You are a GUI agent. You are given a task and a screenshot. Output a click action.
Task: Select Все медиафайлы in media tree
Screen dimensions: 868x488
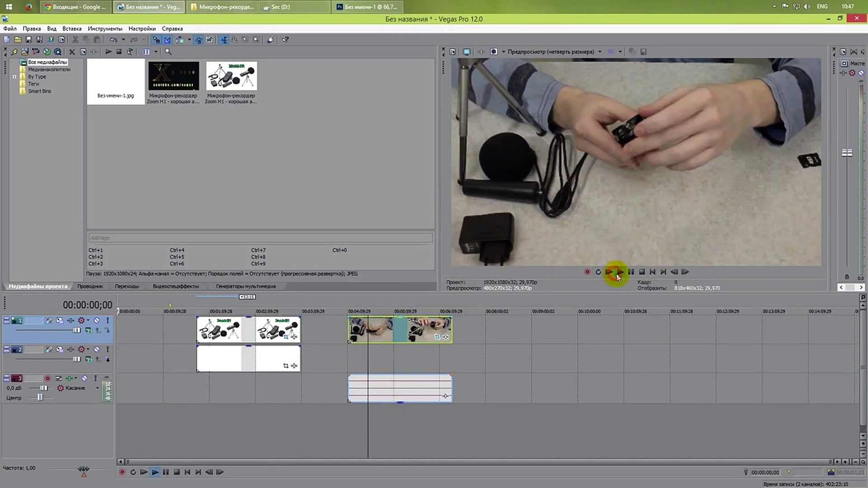point(47,62)
